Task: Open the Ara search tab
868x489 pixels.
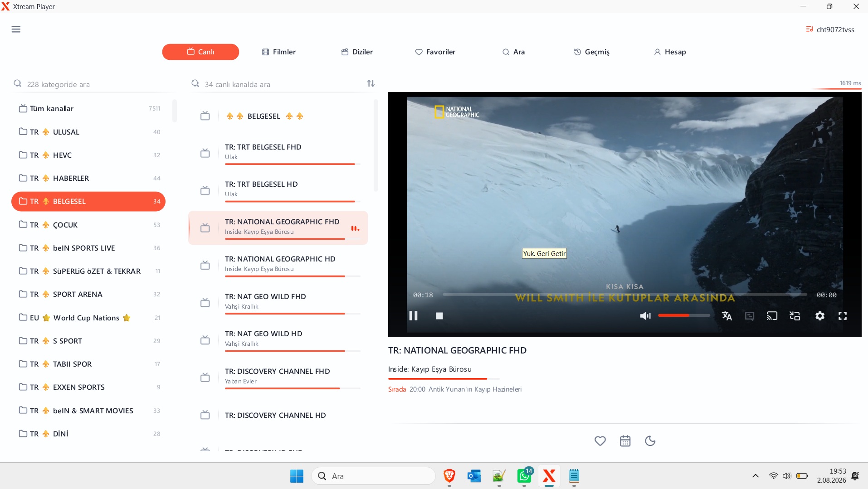Action: pyautogui.click(x=514, y=52)
